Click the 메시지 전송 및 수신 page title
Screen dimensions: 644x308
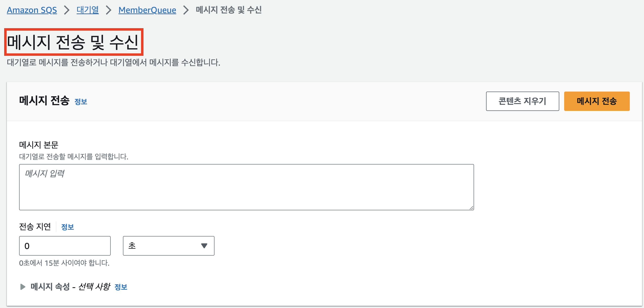coord(74,42)
